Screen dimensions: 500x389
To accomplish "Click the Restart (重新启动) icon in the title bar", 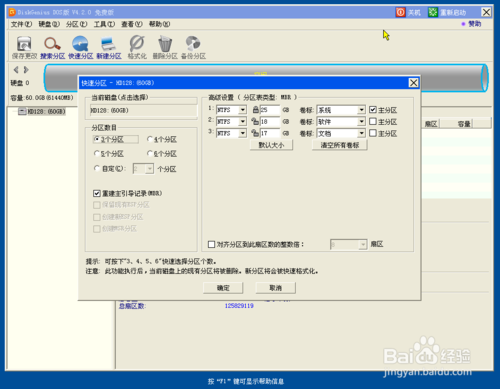I will pos(433,13).
